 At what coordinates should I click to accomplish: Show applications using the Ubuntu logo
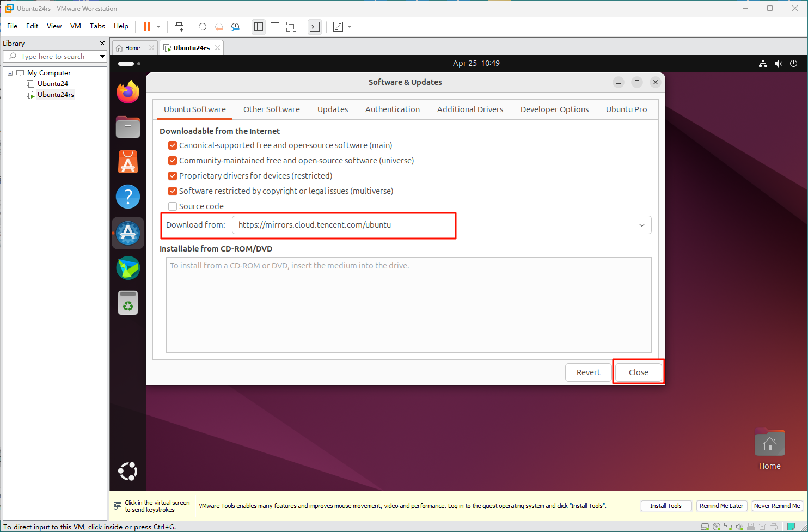coord(128,471)
